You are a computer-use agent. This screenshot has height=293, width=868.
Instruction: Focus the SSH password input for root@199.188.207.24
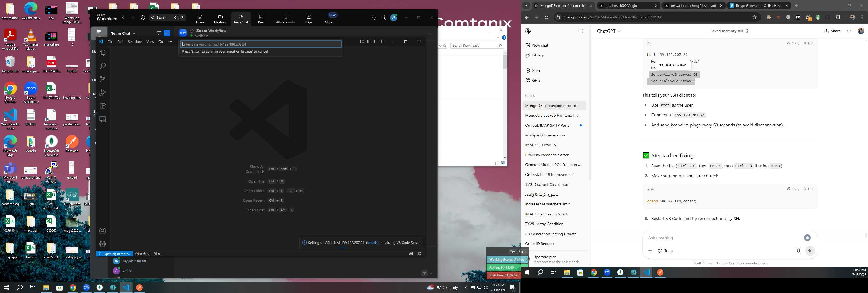coord(261,44)
